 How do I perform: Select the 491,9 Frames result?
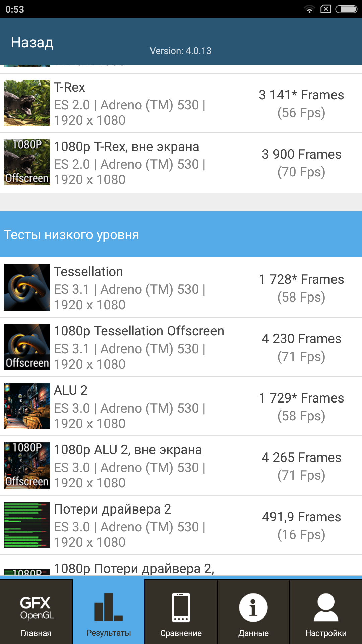(301, 517)
